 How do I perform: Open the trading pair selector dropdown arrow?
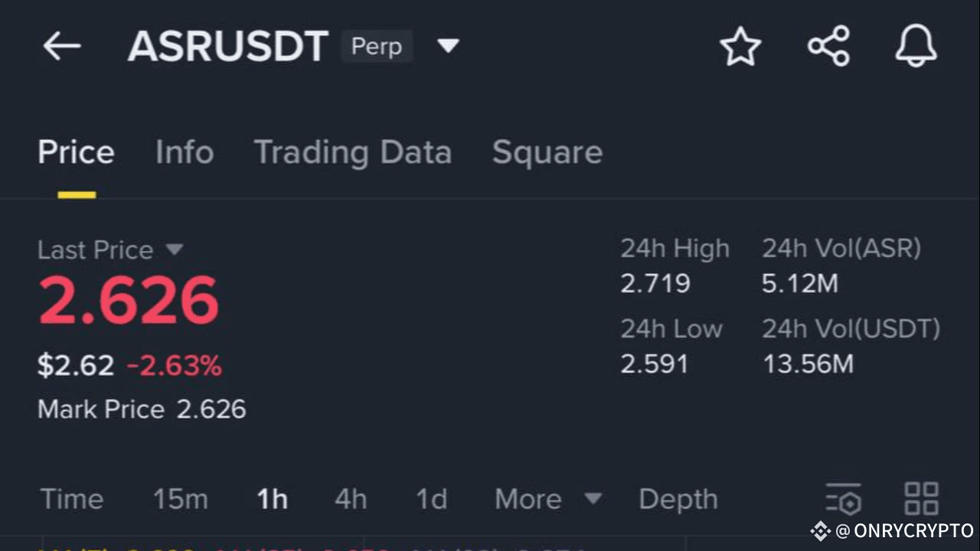coord(448,46)
